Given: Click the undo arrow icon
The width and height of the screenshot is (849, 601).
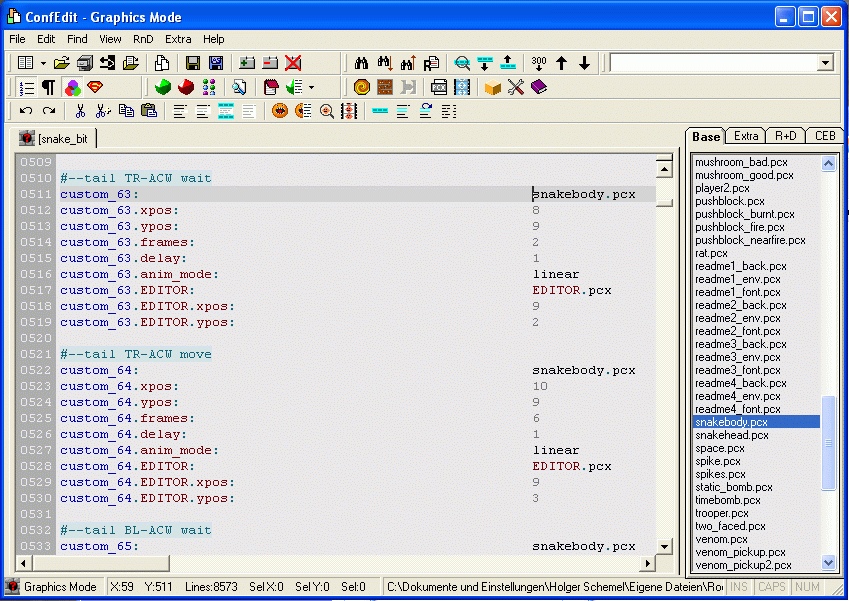Looking at the screenshot, I should (x=26, y=111).
